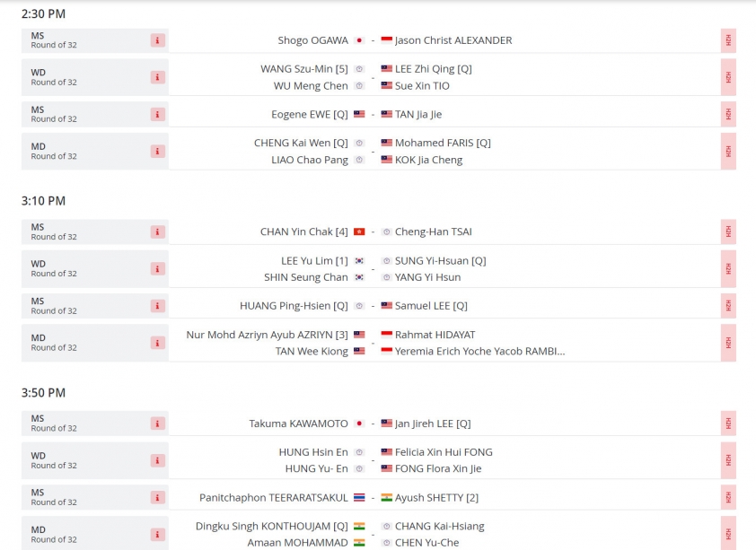View H2H for HUNG Hsin En doubles match
Viewport: 756px width, 550px height.
pos(728,460)
